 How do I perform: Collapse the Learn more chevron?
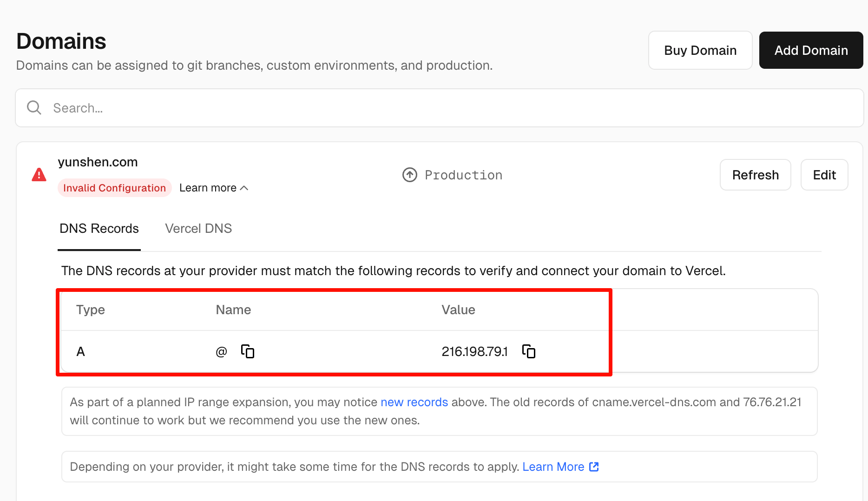coord(244,188)
